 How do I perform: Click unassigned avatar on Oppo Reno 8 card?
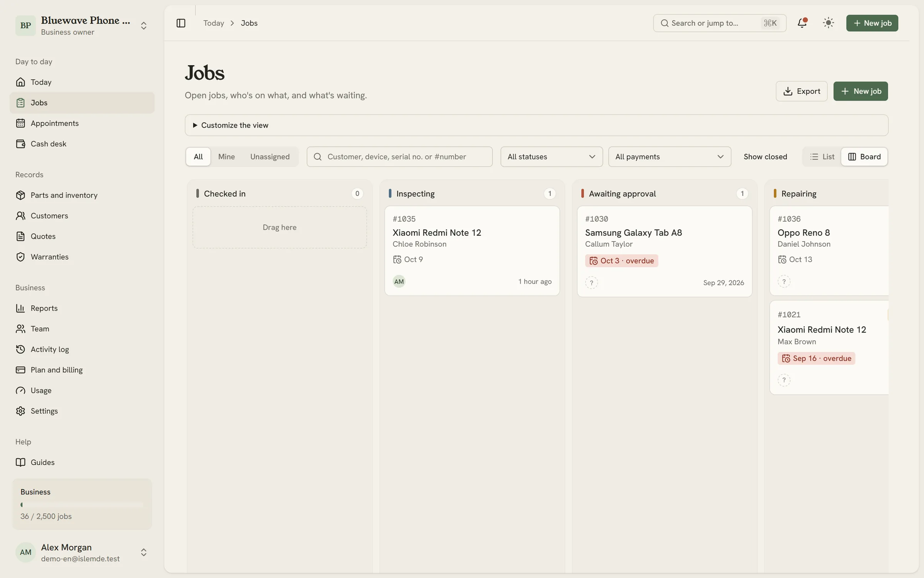click(x=784, y=281)
